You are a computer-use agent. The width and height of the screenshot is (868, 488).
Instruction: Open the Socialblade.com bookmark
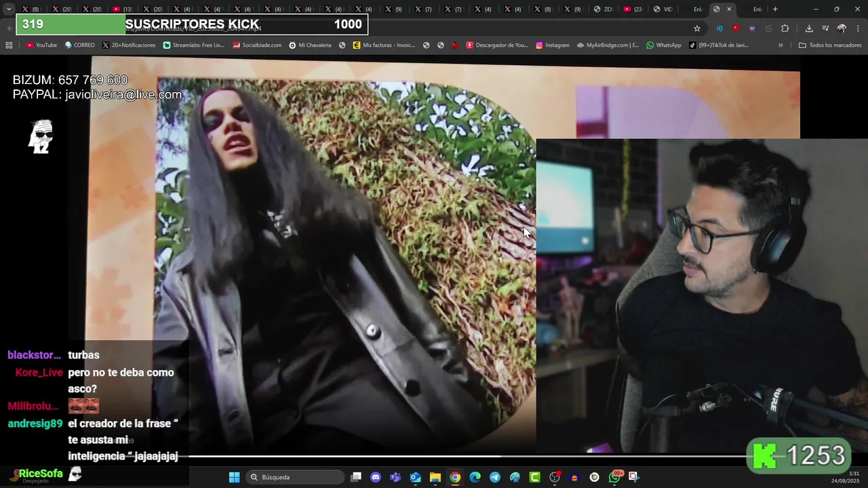tap(257, 45)
